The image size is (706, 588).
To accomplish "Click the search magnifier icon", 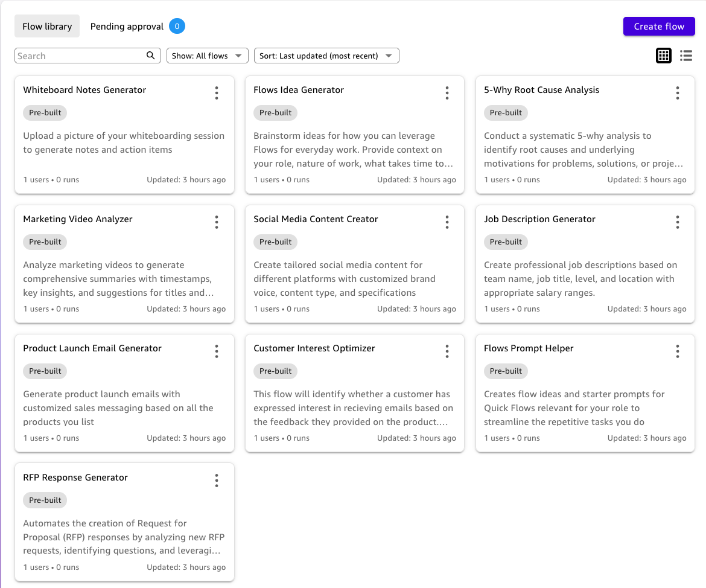I will [x=151, y=56].
